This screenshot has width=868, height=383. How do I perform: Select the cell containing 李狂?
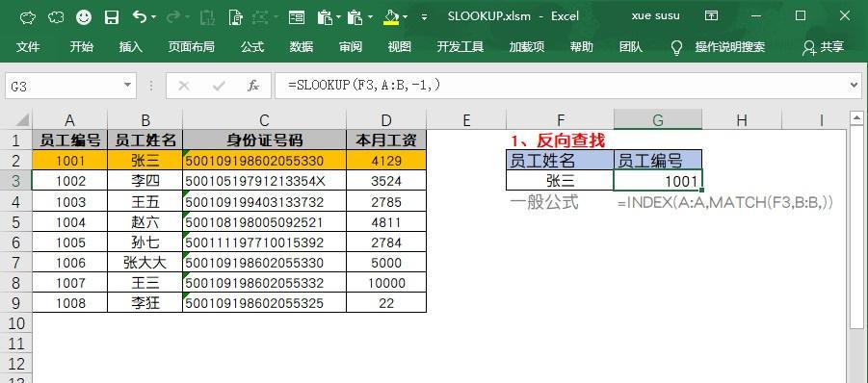click(x=145, y=303)
